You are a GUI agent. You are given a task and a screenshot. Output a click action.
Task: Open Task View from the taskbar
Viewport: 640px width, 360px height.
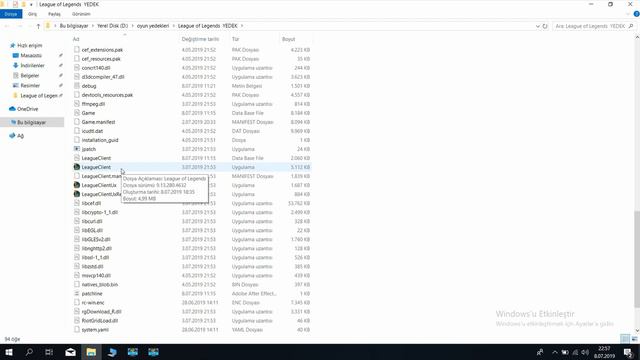pyautogui.click(x=49, y=352)
